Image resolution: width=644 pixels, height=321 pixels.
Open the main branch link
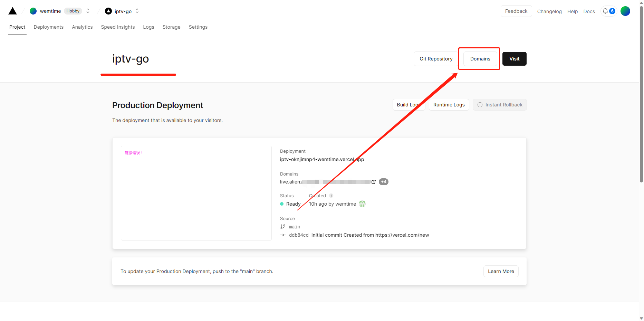tap(295, 227)
